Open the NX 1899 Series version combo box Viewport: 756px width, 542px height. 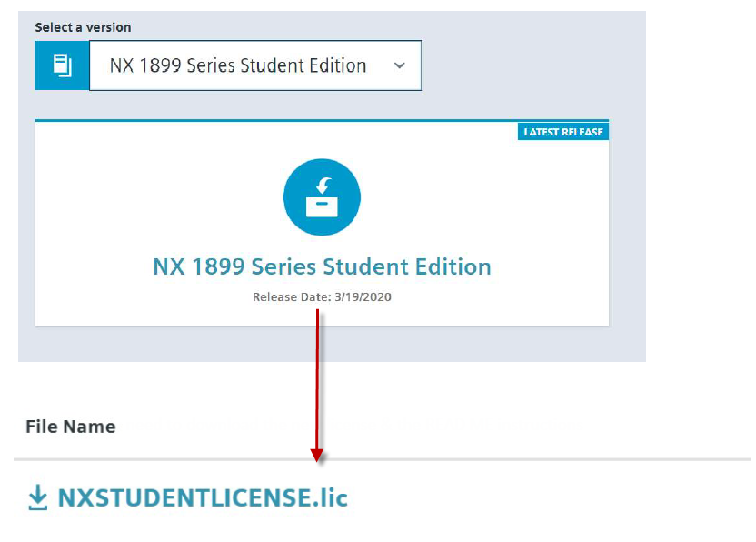click(x=238, y=65)
